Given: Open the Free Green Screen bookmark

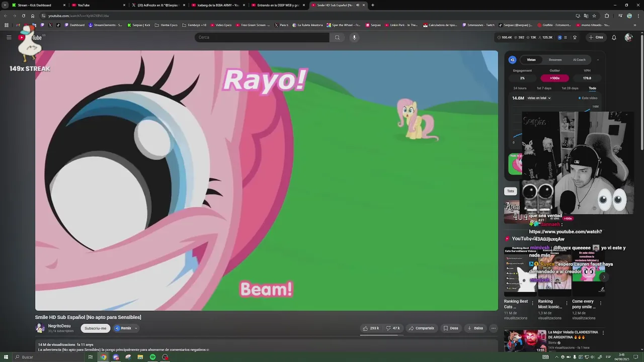Looking at the screenshot, I should click(253, 25).
